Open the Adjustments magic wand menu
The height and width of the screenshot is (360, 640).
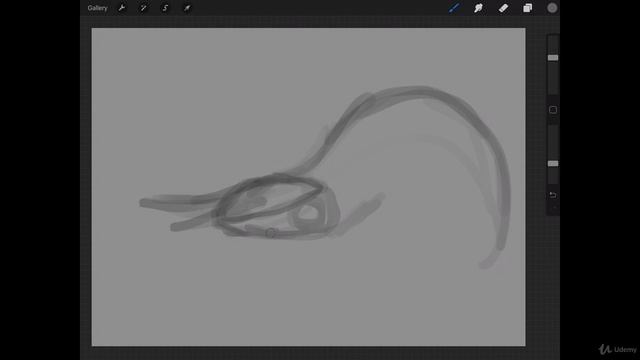click(x=143, y=8)
